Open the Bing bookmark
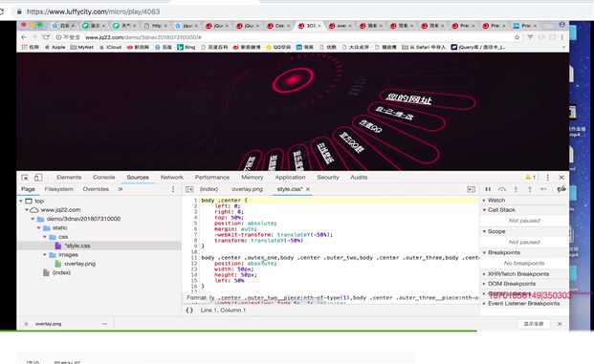 tap(186, 48)
